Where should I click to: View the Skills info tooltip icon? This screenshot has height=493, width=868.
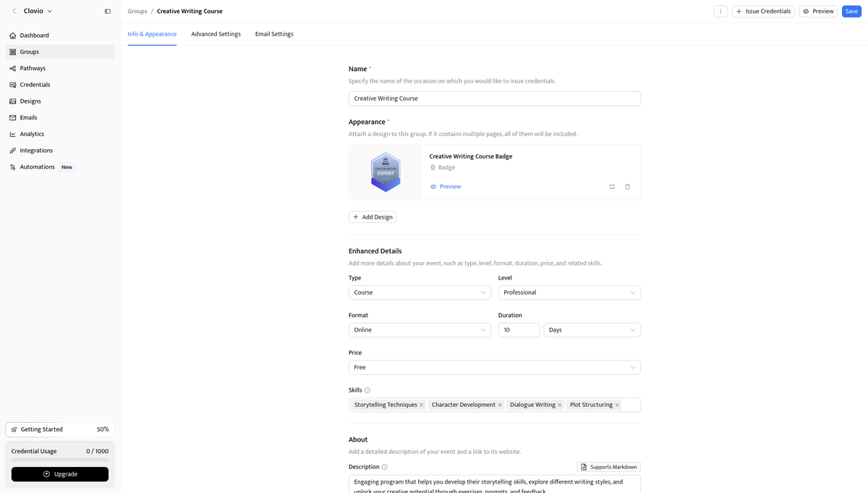[365, 389]
